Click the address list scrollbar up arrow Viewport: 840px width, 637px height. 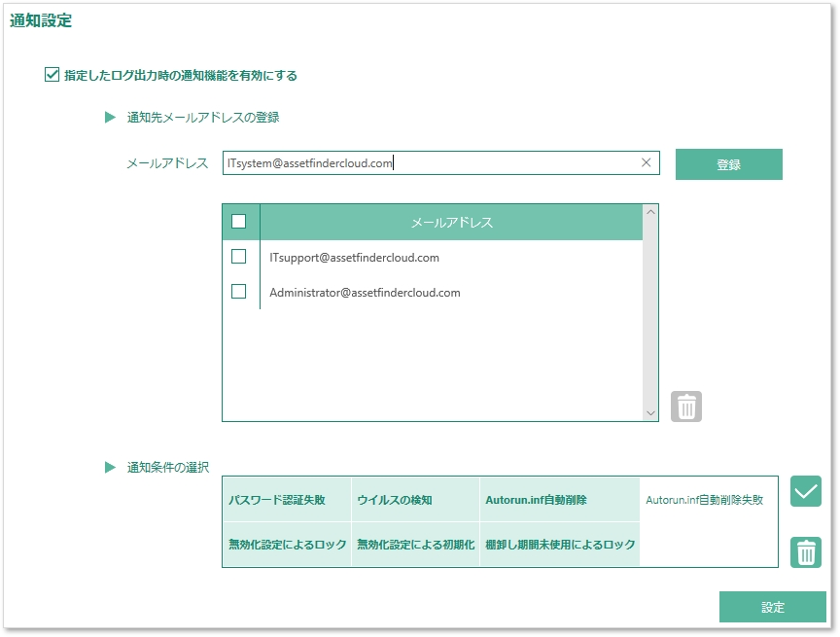(650, 212)
